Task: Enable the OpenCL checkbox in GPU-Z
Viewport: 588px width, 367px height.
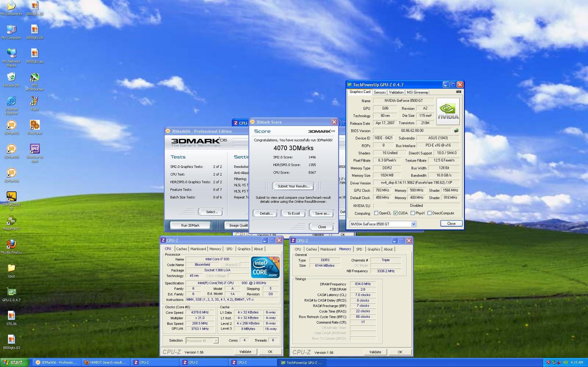Action: click(x=376, y=213)
